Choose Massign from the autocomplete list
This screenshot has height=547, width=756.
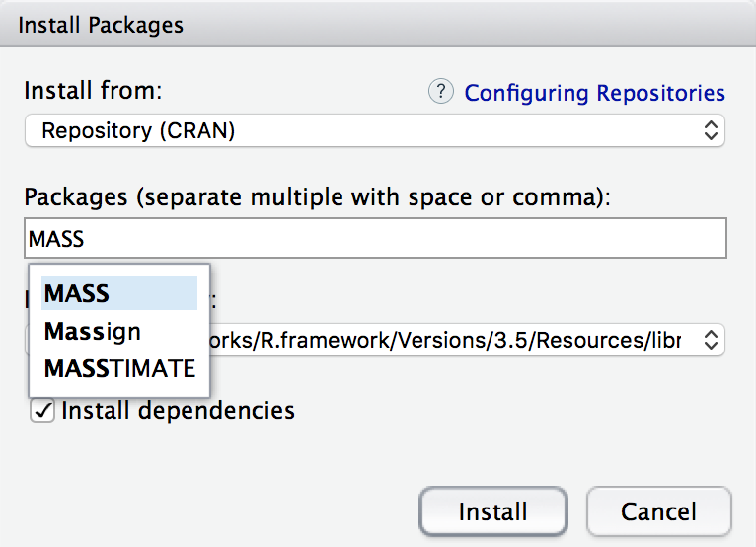click(93, 331)
